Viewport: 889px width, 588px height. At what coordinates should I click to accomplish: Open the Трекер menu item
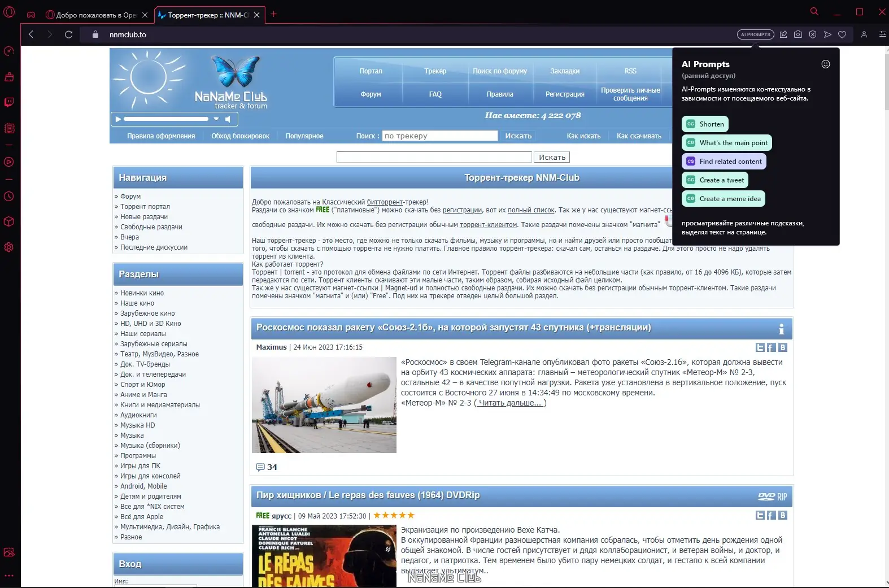coord(435,71)
